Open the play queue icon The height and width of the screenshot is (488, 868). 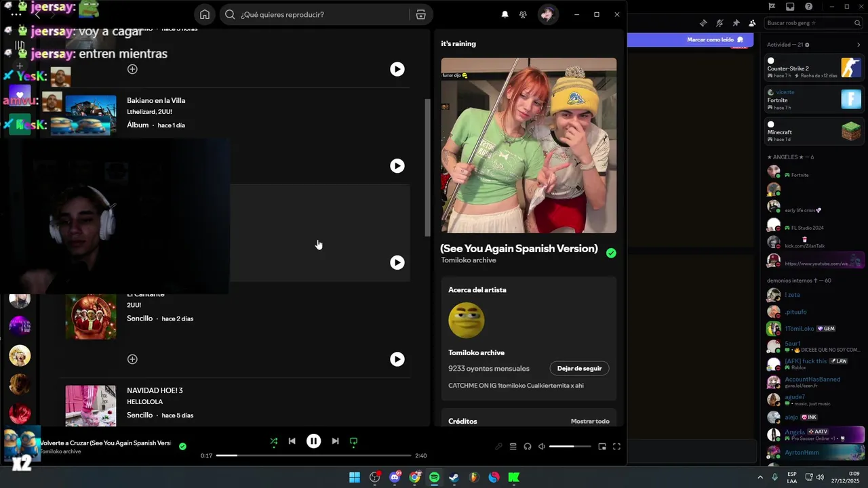[x=513, y=447]
